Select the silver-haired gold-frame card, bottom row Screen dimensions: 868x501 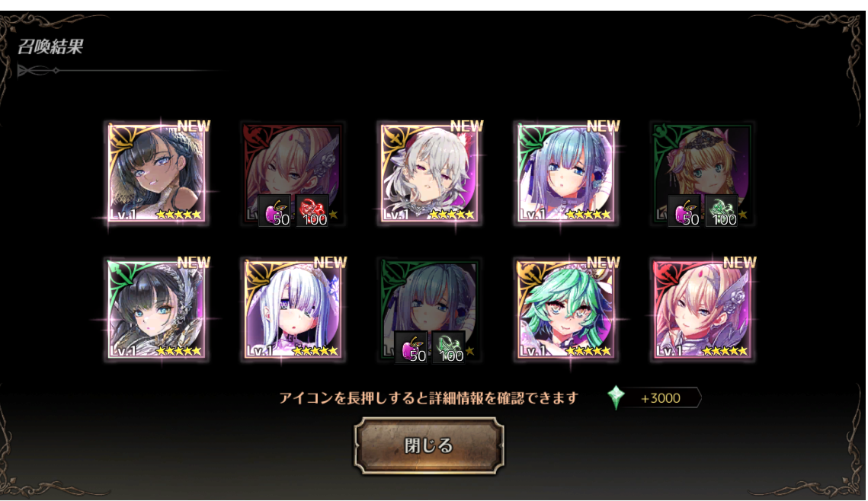(293, 309)
